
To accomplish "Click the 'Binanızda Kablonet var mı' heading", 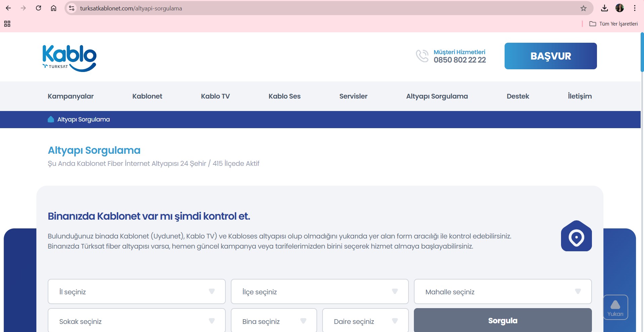I will click(149, 216).
